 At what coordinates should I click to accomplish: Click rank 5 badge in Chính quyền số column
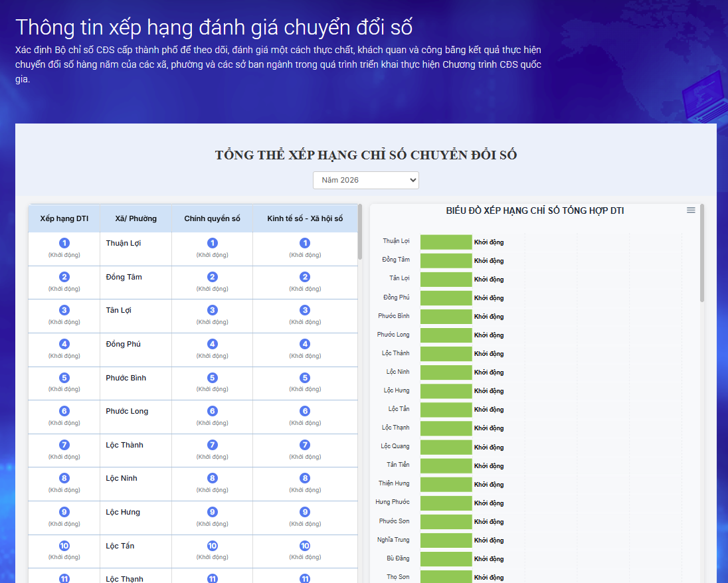tap(212, 378)
